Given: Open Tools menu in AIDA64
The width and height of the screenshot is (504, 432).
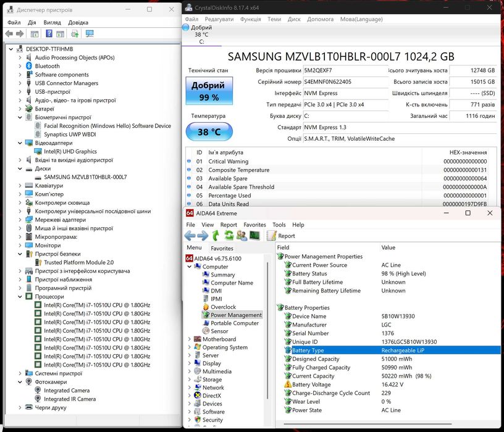Looking at the screenshot, I should (279, 225).
